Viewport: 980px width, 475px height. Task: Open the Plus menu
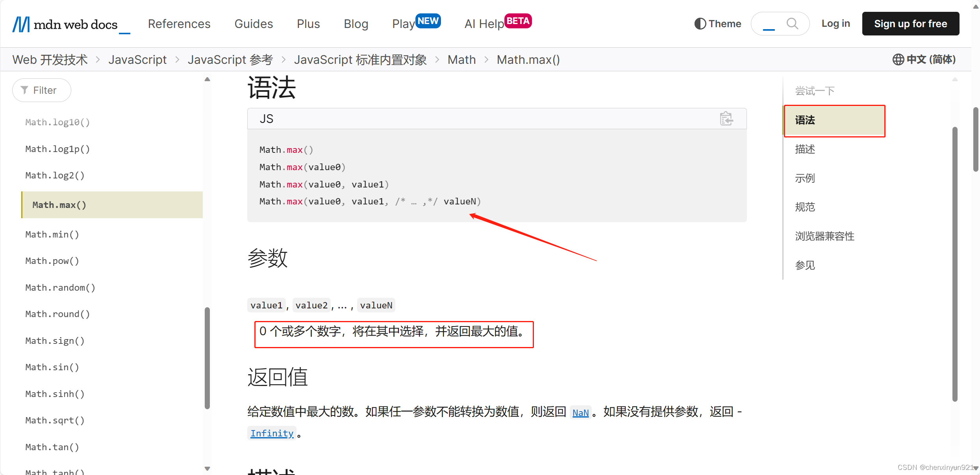pos(308,24)
